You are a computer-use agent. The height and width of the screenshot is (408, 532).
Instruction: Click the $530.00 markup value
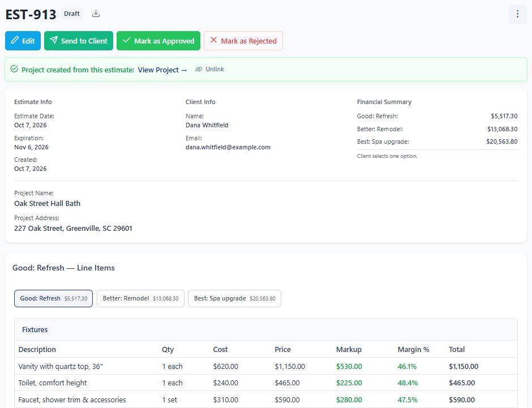coord(349,366)
